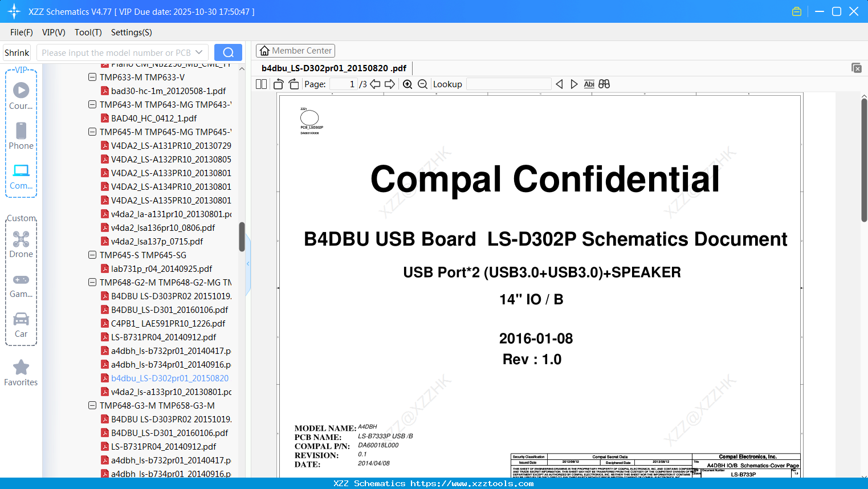Rotate page counterclockwise icon
The image size is (868, 489).
(x=279, y=84)
